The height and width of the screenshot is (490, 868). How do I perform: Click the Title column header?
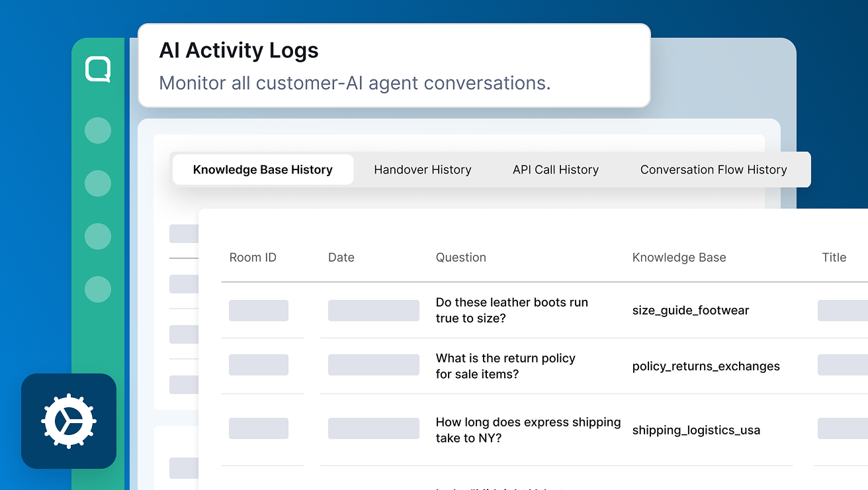834,258
